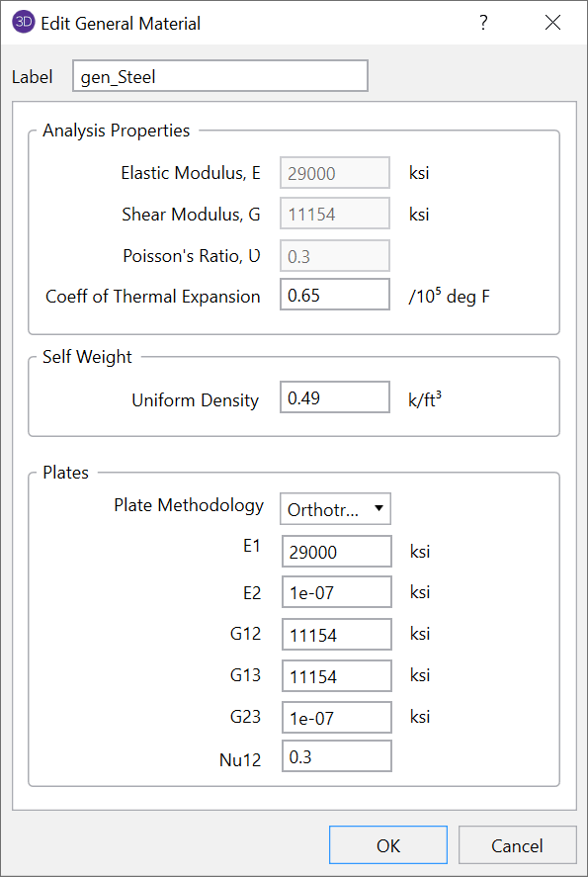Image resolution: width=588 pixels, height=877 pixels.
Task: Edit the E2 input showing 1e-07
Action: [x=334, y=592]
